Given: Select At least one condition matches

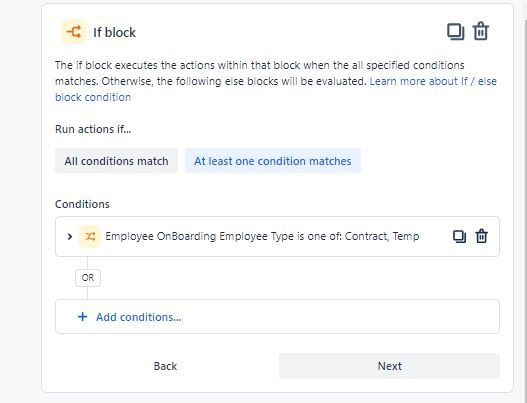Looking at the screenshot, I should coord(273,161).
